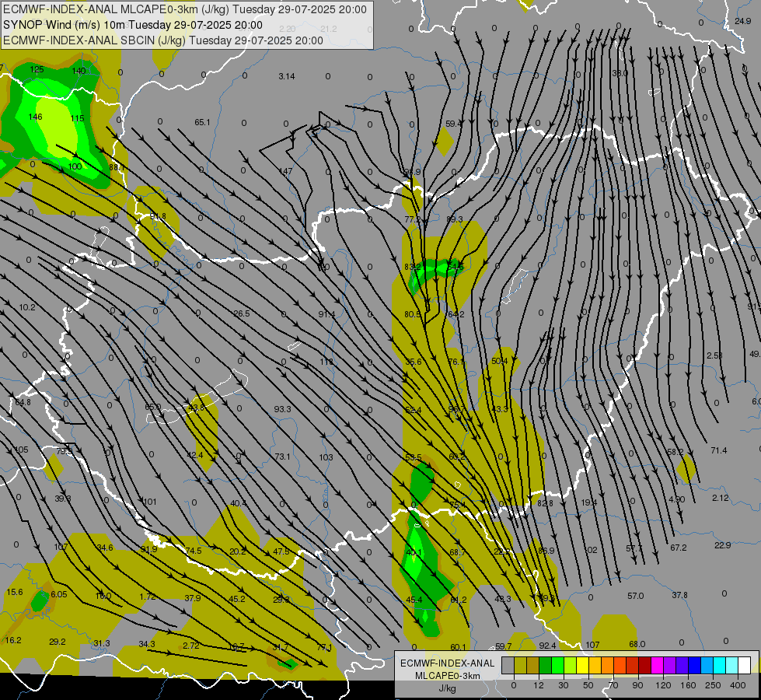Viewport: 761px width, 700px height.
Task: Click the SBCIN title line
Action: (163, 40)
